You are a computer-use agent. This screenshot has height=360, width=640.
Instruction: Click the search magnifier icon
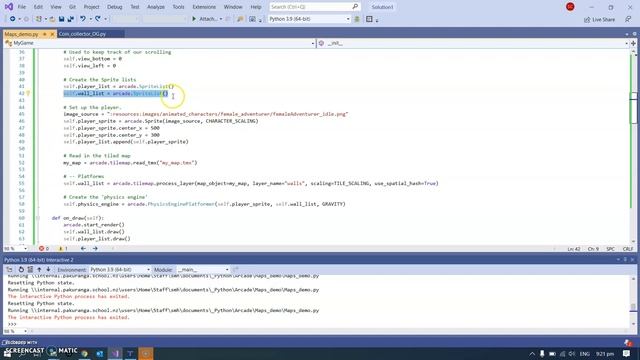coord(355,7)
